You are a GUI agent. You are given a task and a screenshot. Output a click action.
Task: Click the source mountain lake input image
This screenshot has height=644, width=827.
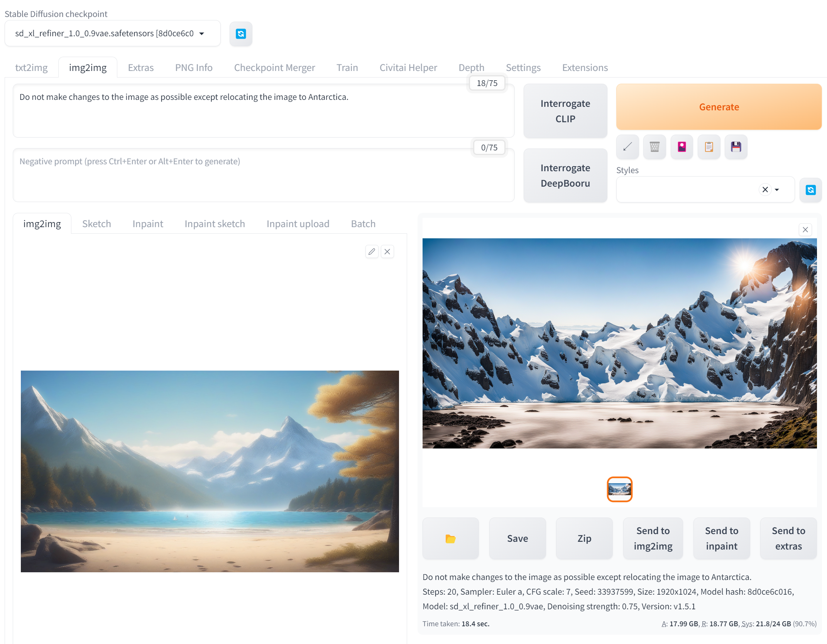click(210, 471)
